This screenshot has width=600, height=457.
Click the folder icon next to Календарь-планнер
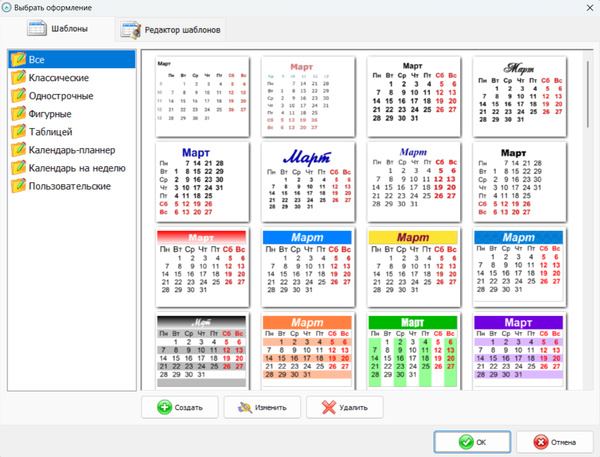click(18, 150)
